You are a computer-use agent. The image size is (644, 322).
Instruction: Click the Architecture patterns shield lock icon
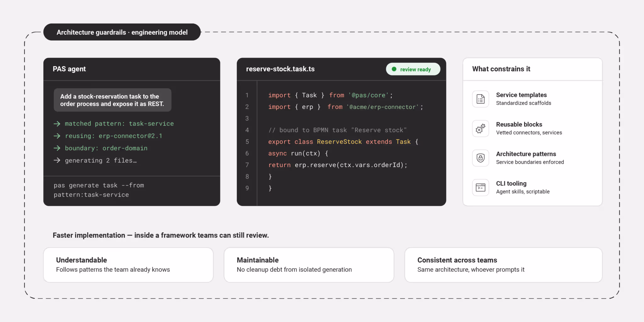click(x=480, y=158)
